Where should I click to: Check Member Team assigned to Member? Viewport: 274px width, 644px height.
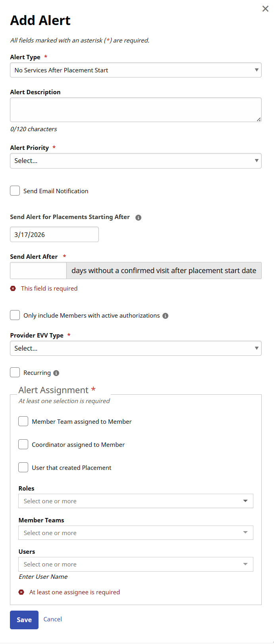pos(23,421)
